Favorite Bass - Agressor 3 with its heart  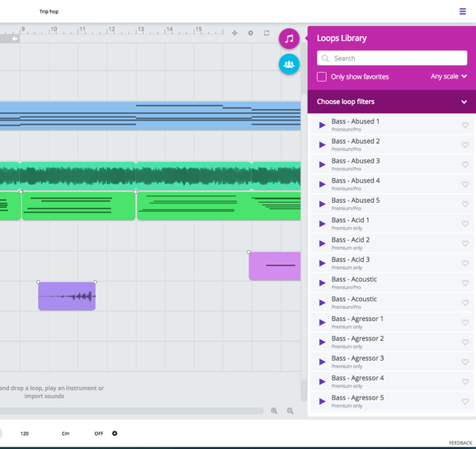[465, 362]
